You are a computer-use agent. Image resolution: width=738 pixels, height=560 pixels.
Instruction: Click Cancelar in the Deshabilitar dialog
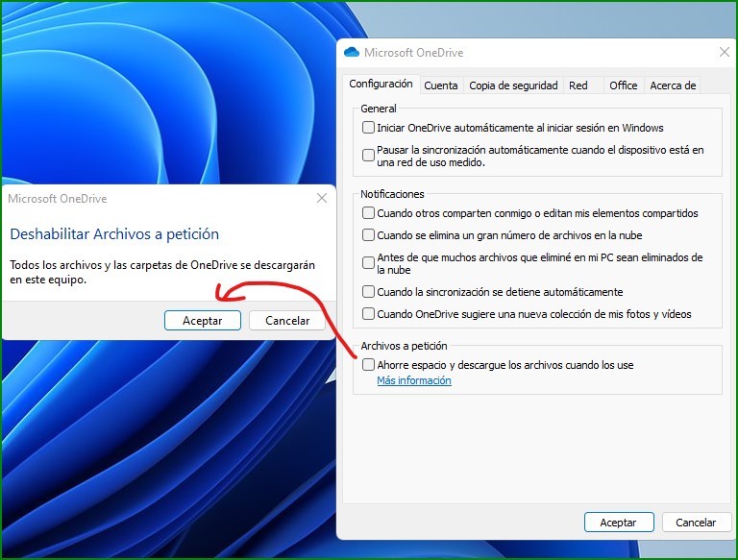pyautogui.click(x=287, y=321)
